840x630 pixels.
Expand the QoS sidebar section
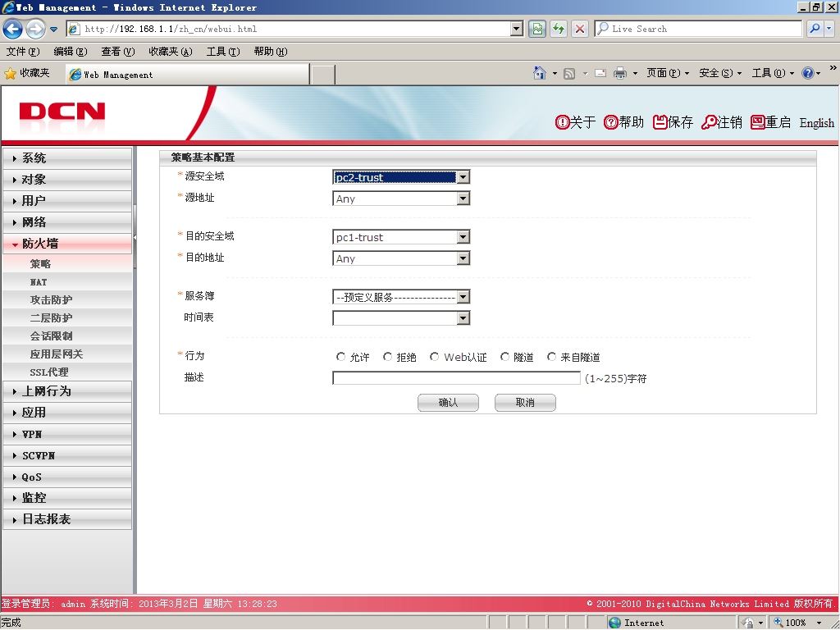(x=67, y=477)
